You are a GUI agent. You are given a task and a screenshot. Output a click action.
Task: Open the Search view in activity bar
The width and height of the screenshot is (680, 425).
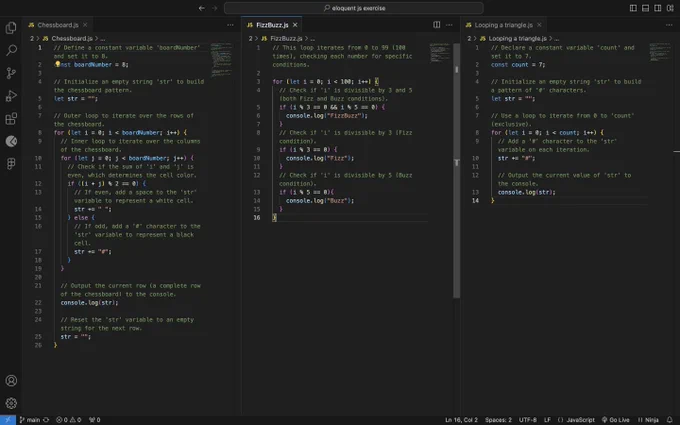(11, 50)
